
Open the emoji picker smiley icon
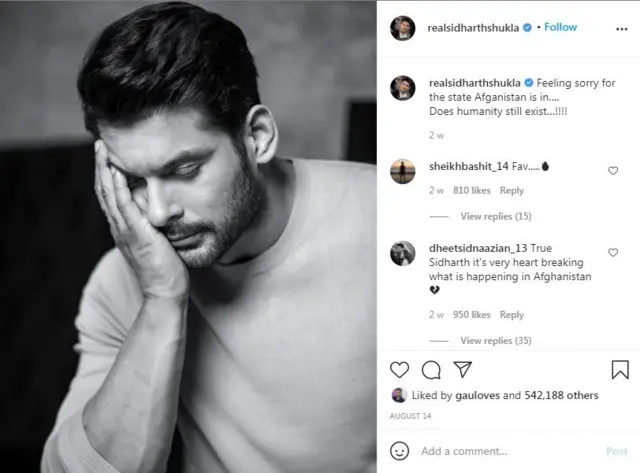399,451
